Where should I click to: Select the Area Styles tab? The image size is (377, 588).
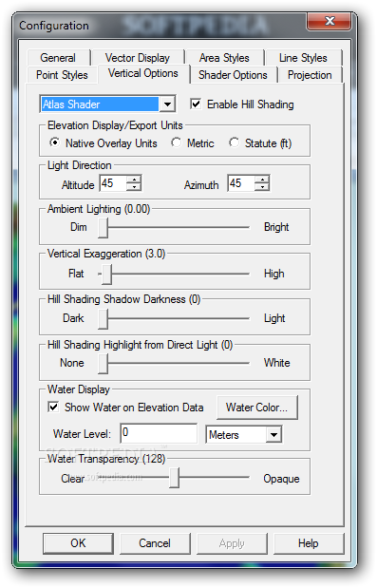coord(224,58)
